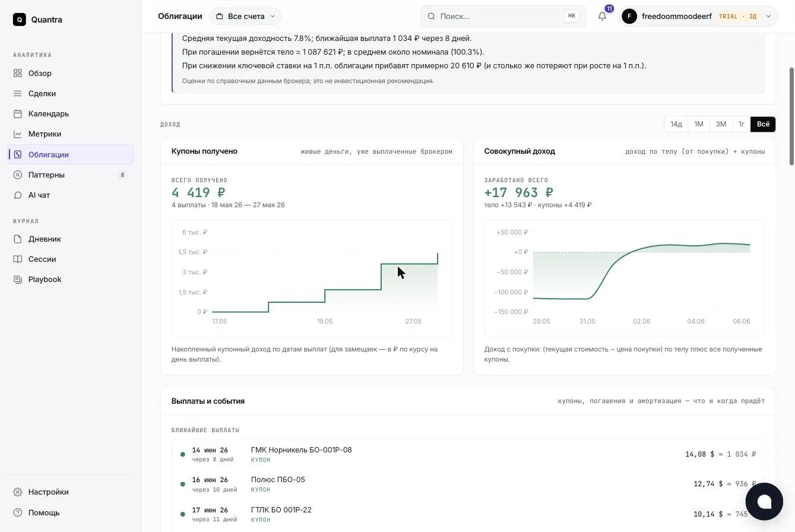The image size is (795, 532).
Task: Click the 14,08 $ ≈ 1 034 ₽ amount
Action: coord(720,454)
